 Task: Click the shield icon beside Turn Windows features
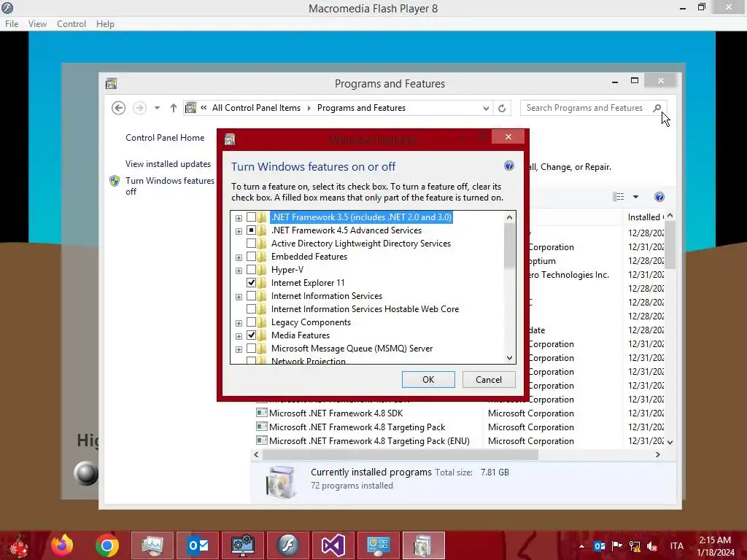115,181
